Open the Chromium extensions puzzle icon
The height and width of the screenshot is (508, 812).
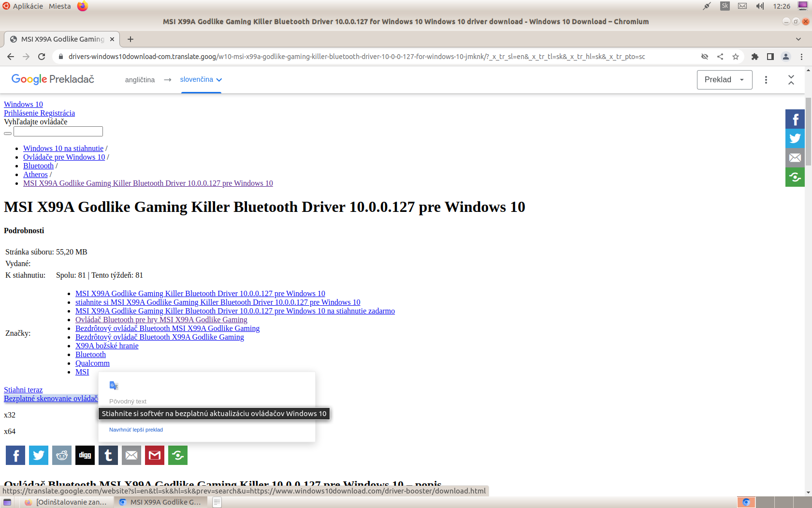click(755, 57)
